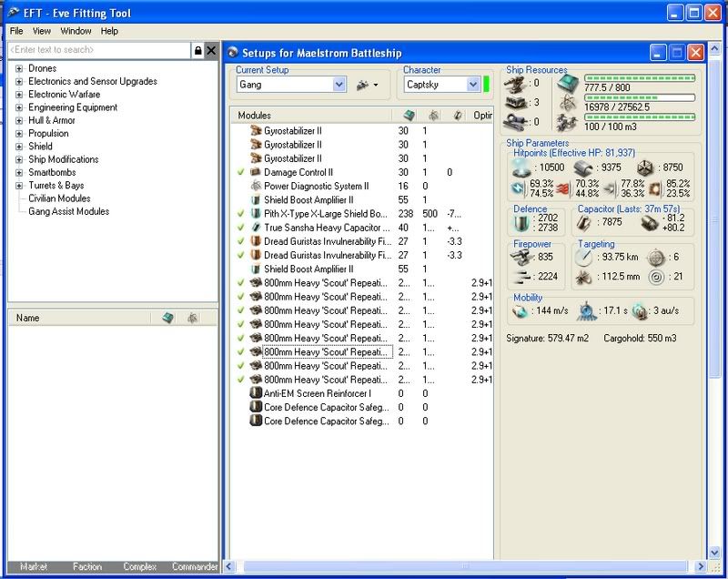The image size is (728, 579).
Task: Click the warp speed icon showing 3 au/s
Action: [x=641, y=311]
